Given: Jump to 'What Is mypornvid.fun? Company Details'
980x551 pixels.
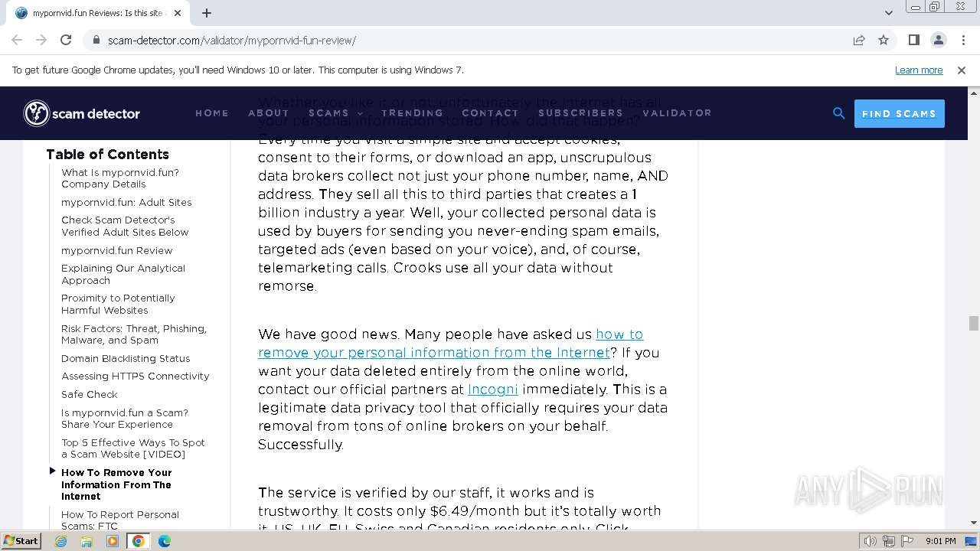Looking at the screenshot, I should tap(120, 178).
